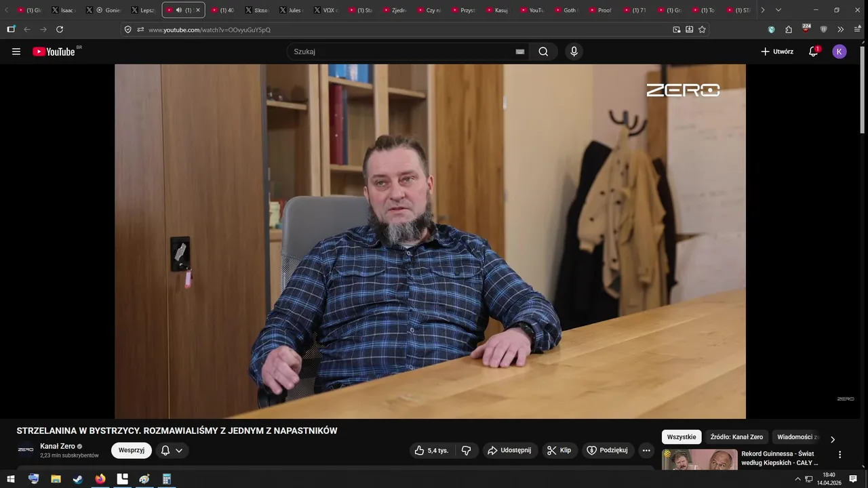Viewport: 868px width, 488px height.
Task: Open the on-screen keyboard in the search box
Action: [x=520, y=52]
